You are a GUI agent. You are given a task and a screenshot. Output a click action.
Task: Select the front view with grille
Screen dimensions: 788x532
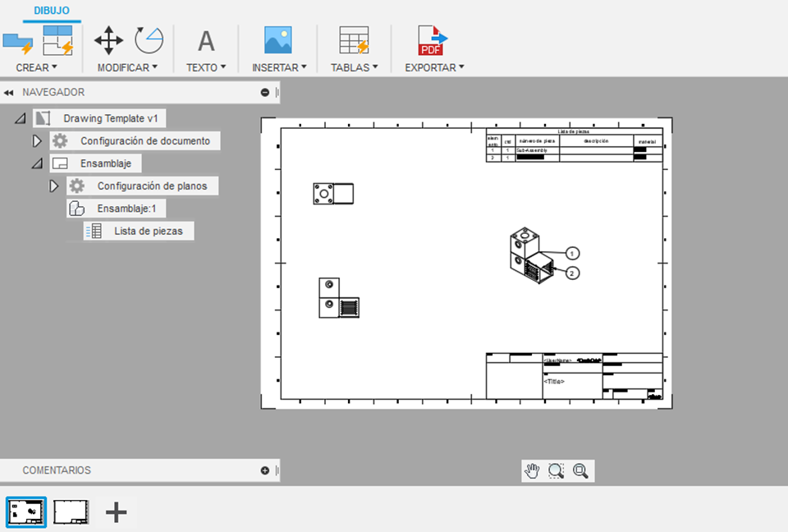pos(339,298)
